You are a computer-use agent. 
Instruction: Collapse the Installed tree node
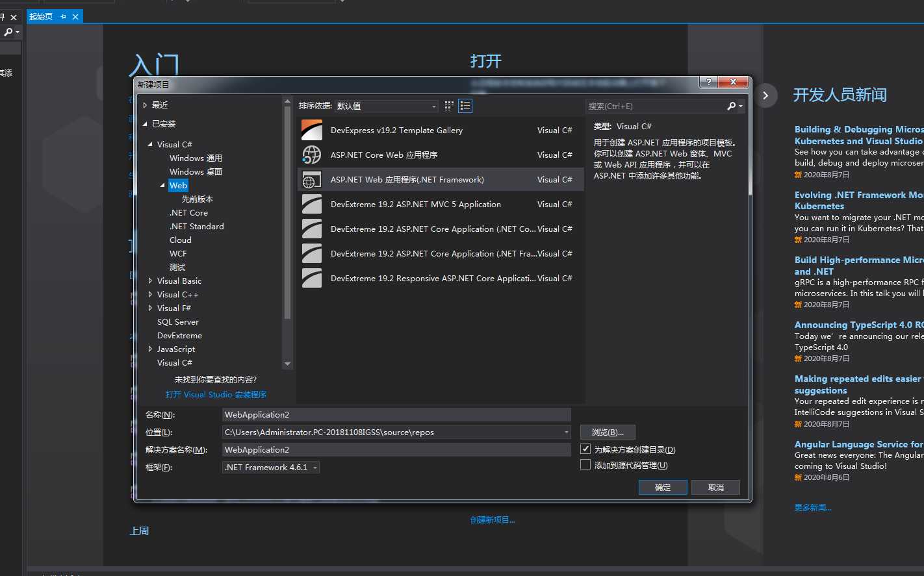click(145, 123)
